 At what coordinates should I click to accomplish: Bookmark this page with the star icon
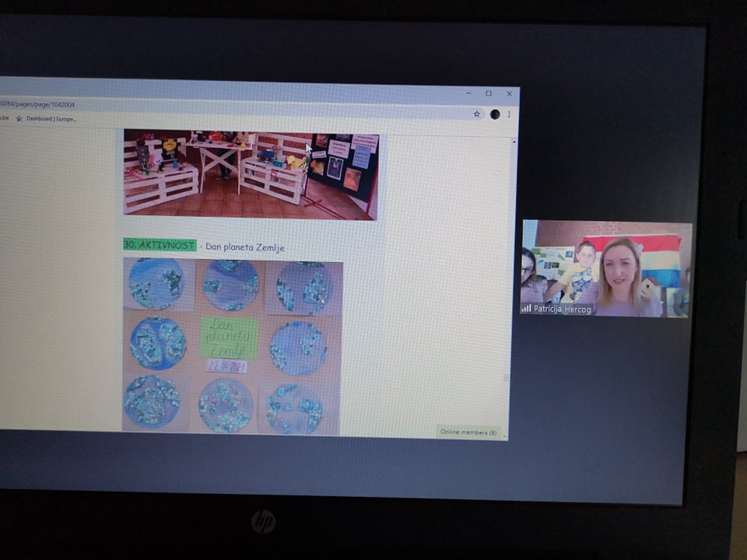(476, 114)
